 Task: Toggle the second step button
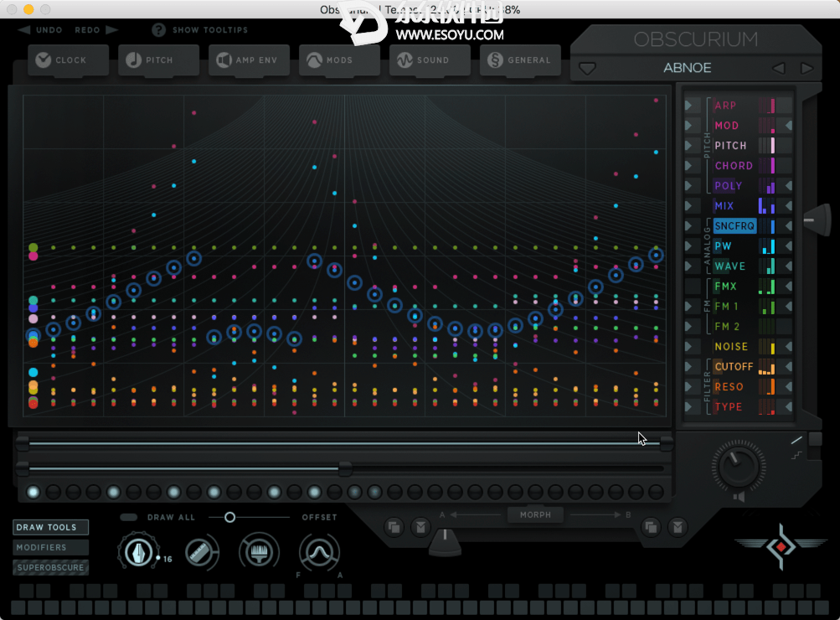(53, 492)
